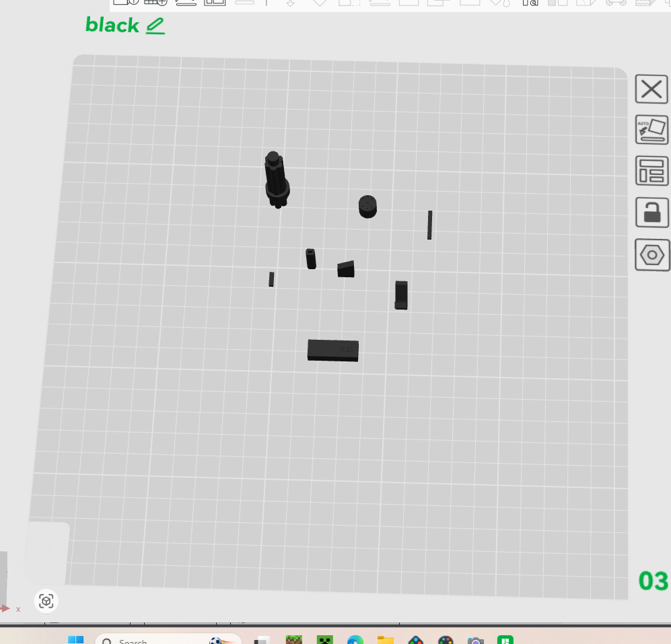Viewport: 671px width, 644px height.
Task: Click the taskbar Search box
Action: [169, 639]
